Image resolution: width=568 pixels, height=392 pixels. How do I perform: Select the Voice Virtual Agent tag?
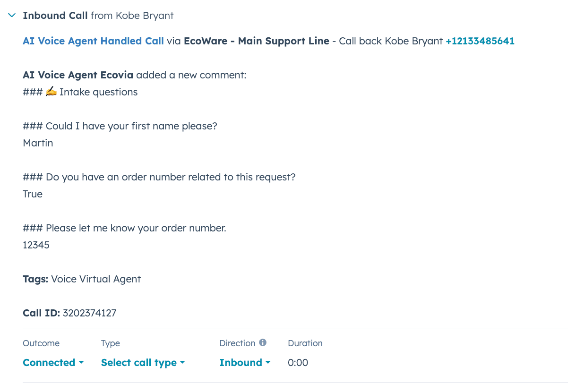(96, 279)
